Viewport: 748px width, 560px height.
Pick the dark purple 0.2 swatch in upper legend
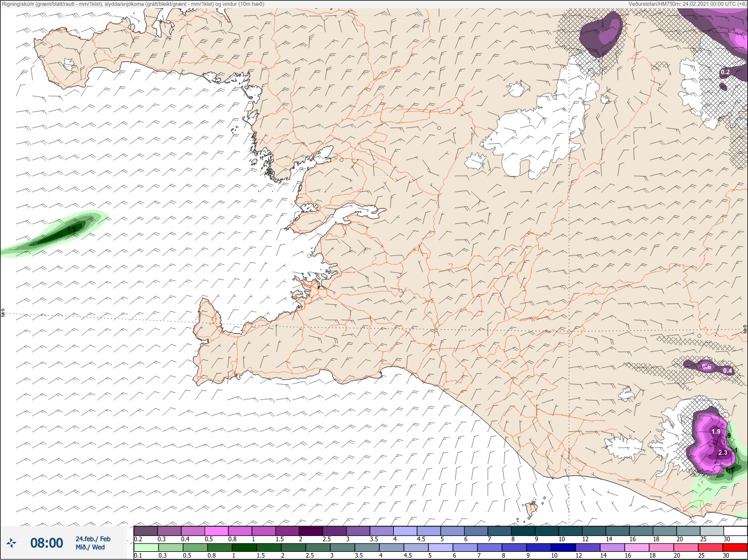146,531
